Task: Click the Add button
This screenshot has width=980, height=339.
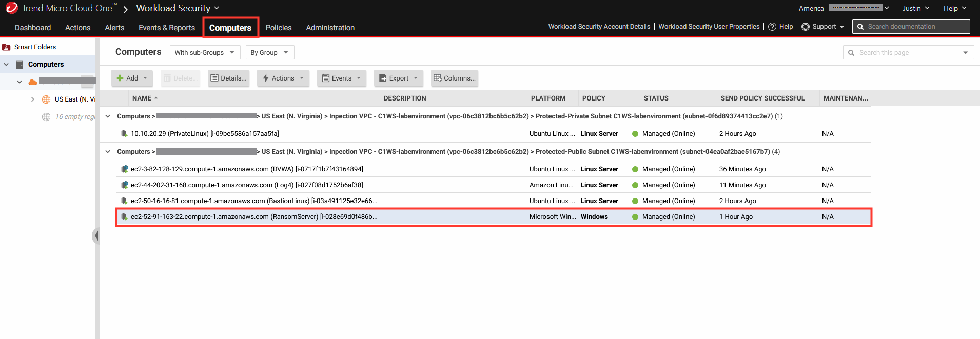Action: coord(132,78)
